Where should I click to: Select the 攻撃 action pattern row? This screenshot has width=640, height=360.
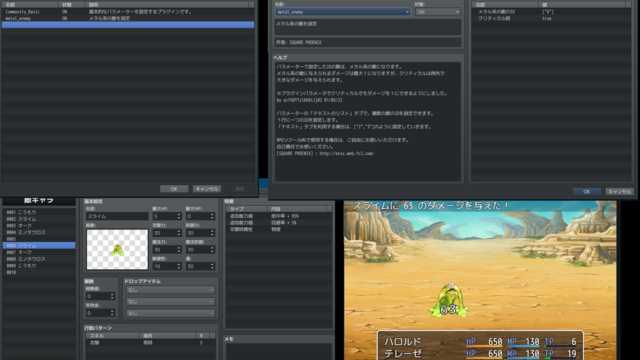[151, 343]
